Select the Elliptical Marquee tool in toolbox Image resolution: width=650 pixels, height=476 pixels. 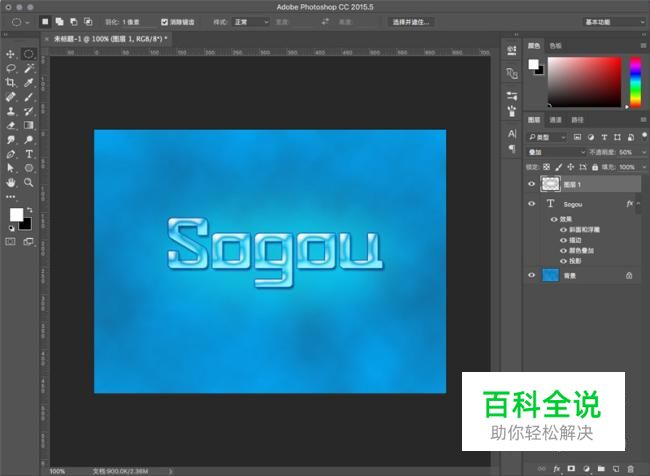click(28, 54)
